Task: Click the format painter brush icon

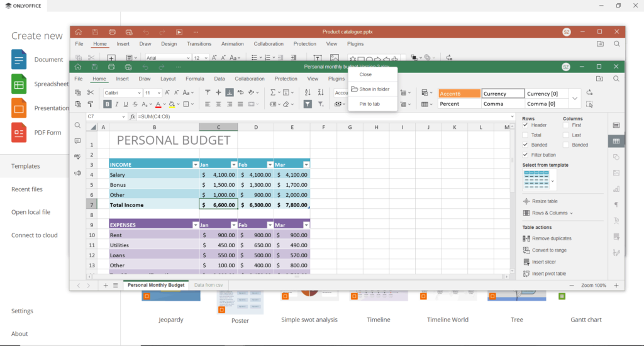Action: [90, 104]
